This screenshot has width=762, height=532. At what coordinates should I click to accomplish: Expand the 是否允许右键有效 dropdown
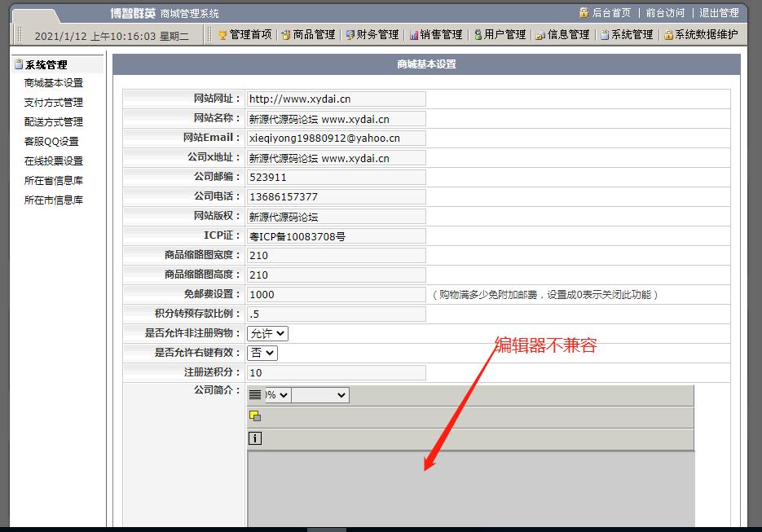(x=262, y=353)
